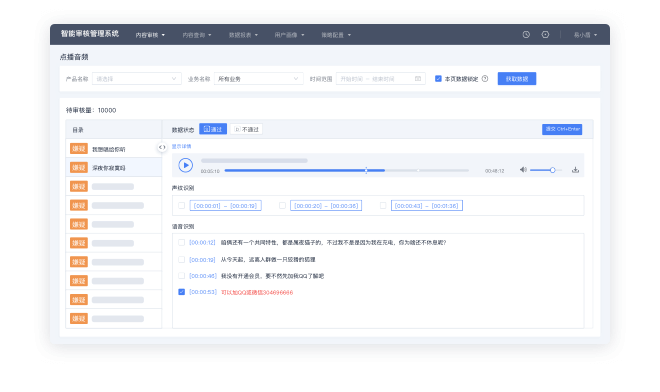Screen dimensions: 660x392
Task: Select 深夜你寂寞吗 in the directory list
Action: (114, 168)
